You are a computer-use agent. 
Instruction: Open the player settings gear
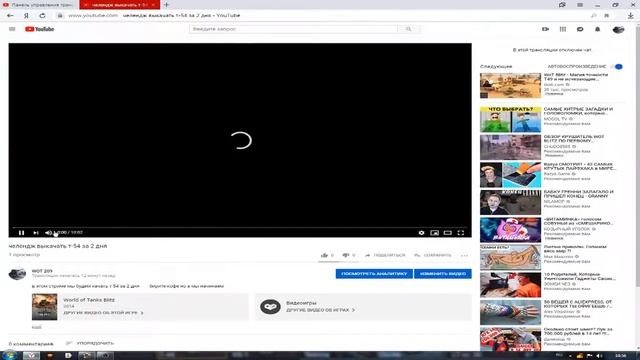tap(421, 233)
